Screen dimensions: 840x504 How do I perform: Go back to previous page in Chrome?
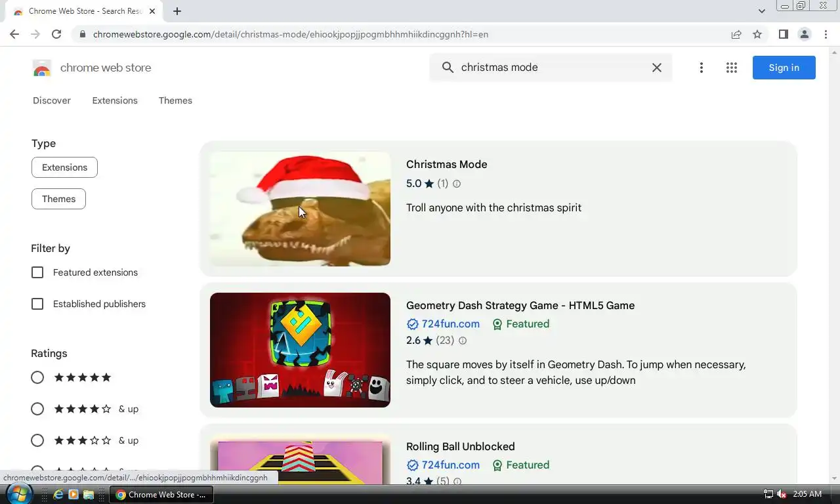14,34
